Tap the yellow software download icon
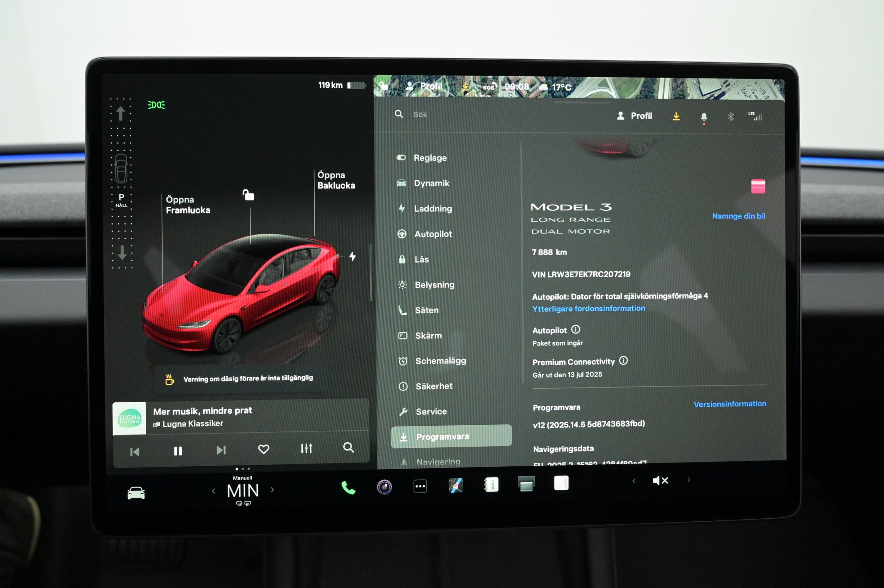The height and width of the screenshot is (588, 884). (676, 116)
